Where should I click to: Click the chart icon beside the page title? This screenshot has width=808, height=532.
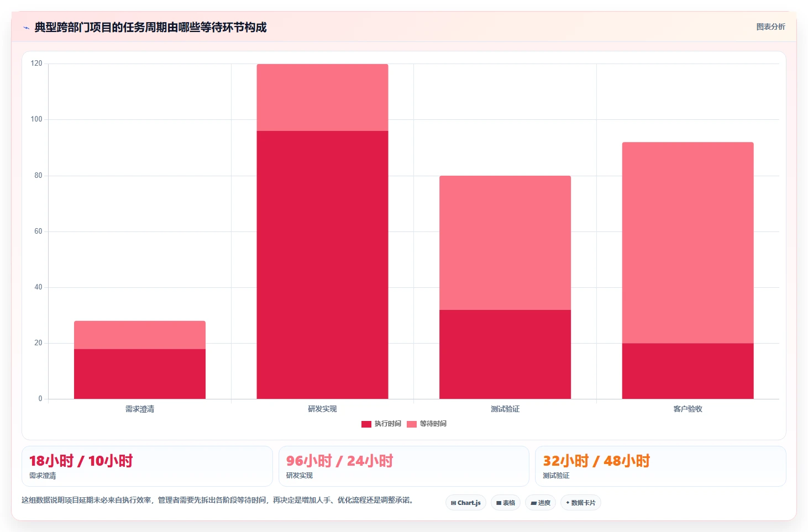pos(26,28)
